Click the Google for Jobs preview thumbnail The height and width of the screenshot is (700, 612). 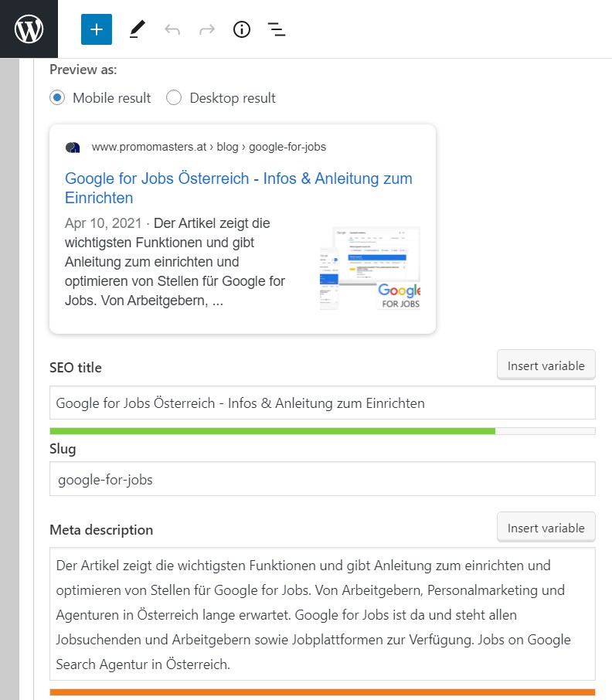coord(369,268)
